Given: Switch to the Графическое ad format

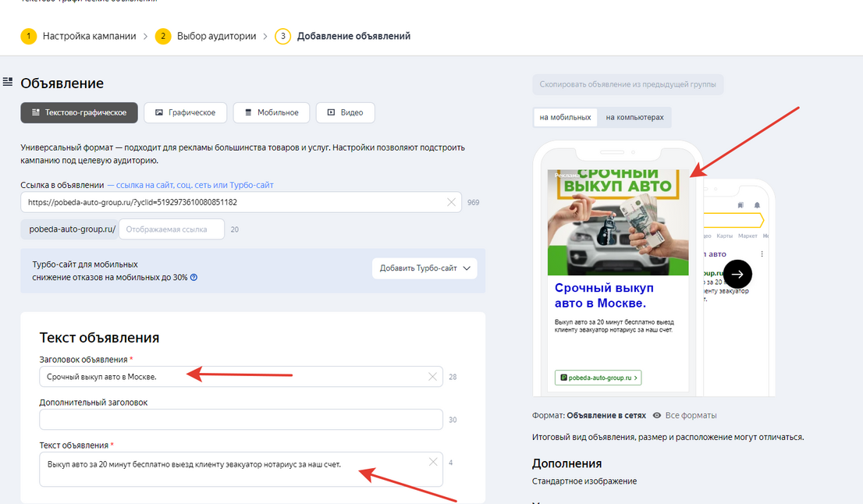Looking at the screenshot, I should [x=186, y=113].
